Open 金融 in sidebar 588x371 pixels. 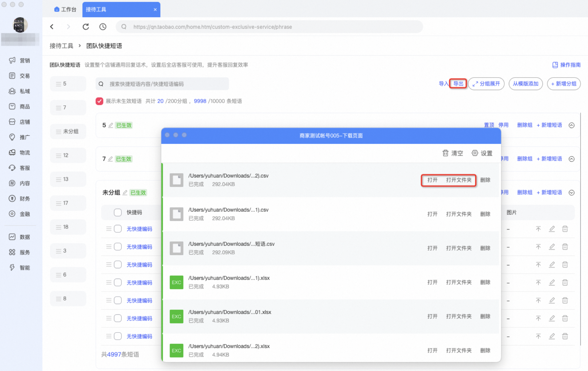[19, 214]
